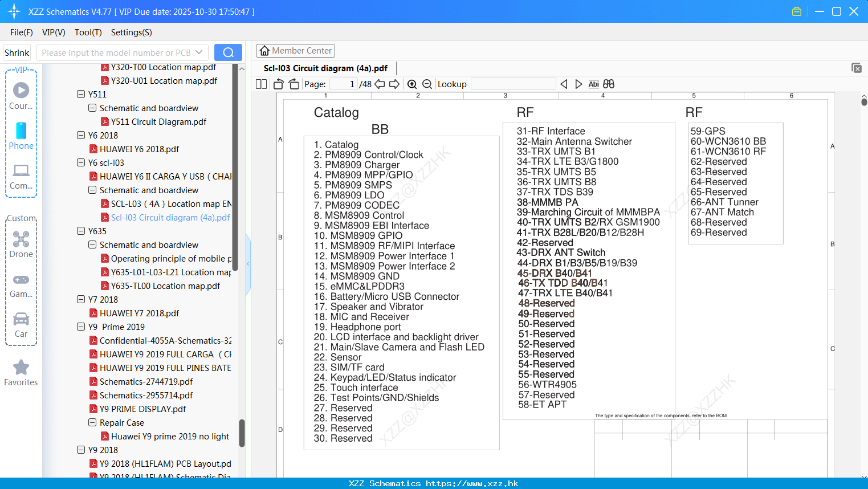Image resolution: width=868 pixels, height=489 pixels.
Task: Collapse the side panel handle
Action: (248, 264)
